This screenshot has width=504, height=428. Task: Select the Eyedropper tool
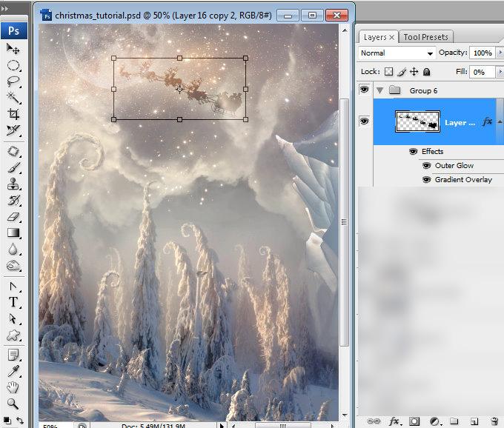point(13,371)
